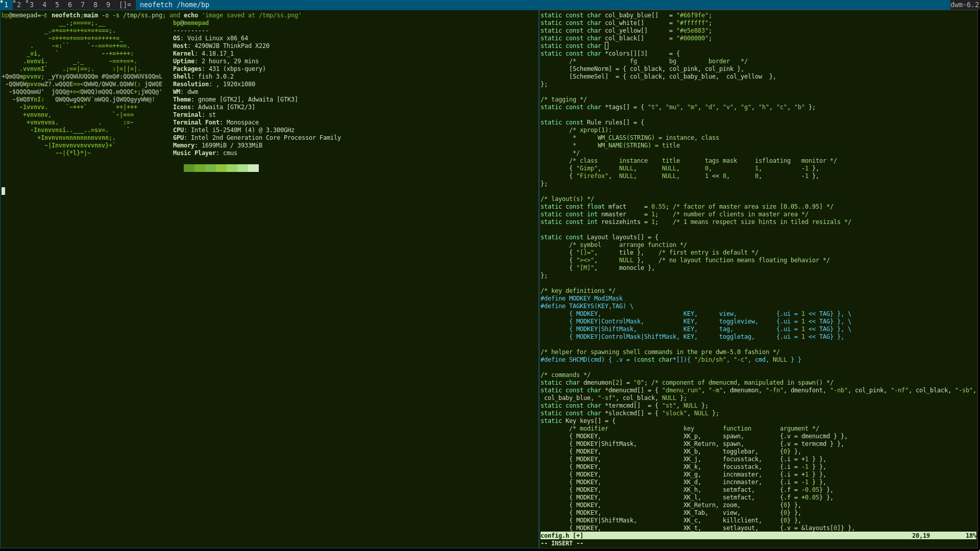Click the 'Memory: 1699MiB / 3933MiB' line
The width and height of the screenshot is (980, 551).
tap(217, 145)
